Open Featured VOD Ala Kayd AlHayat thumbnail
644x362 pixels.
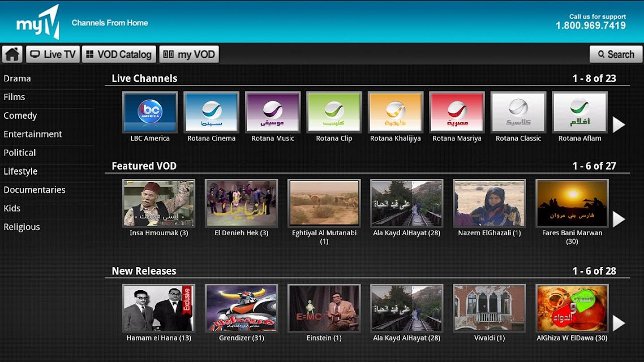point(407,203)
